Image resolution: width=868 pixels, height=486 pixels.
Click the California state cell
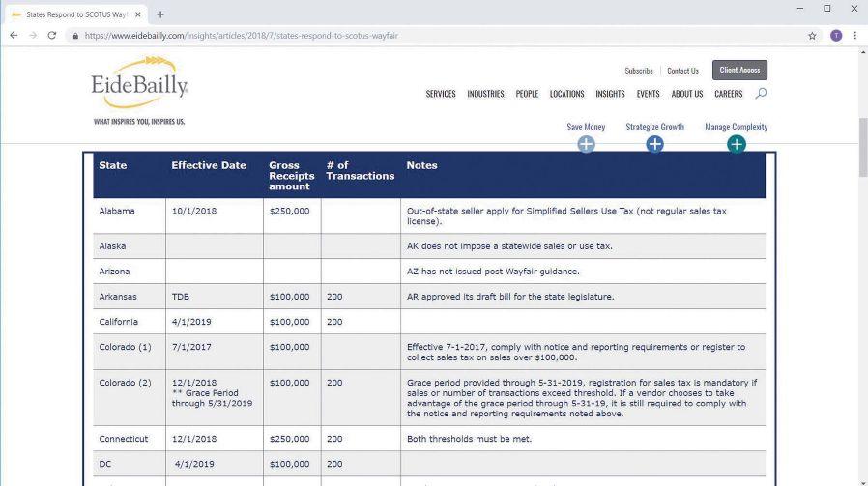[x=119, y=322]
